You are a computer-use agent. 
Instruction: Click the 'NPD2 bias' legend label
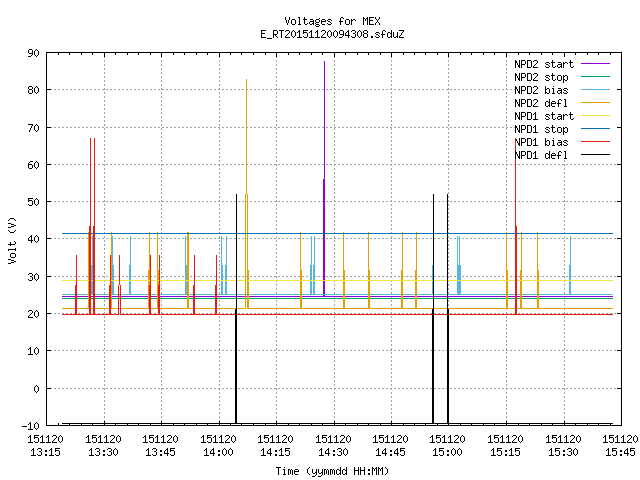click(541, 90)
